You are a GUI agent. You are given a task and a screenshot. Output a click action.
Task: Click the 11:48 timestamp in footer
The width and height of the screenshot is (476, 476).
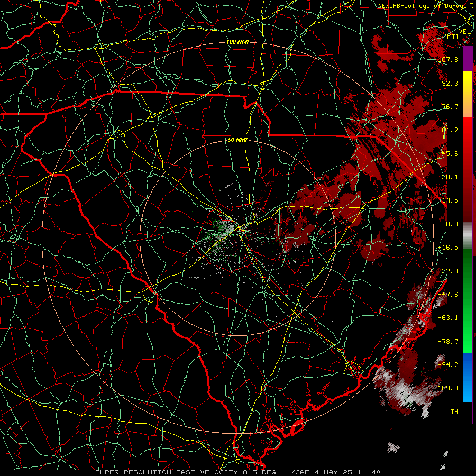point(369,472)
